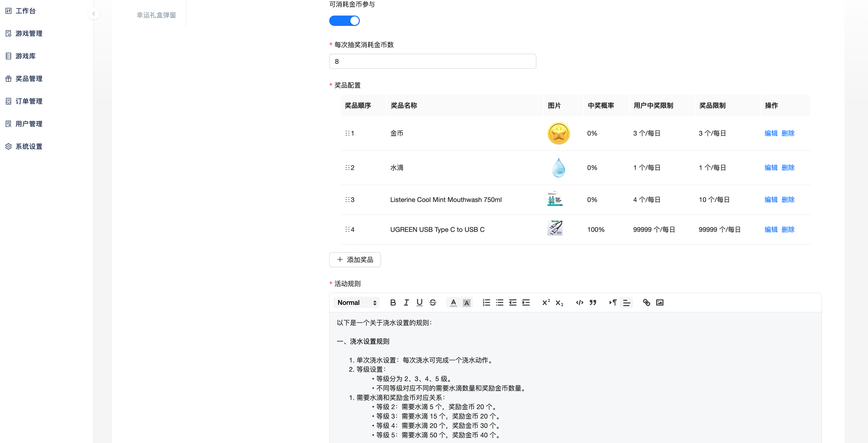The height and width of the screenshot is (443, 868).
Task: Toggle code block formatting
Action: (x=580, y=302)
